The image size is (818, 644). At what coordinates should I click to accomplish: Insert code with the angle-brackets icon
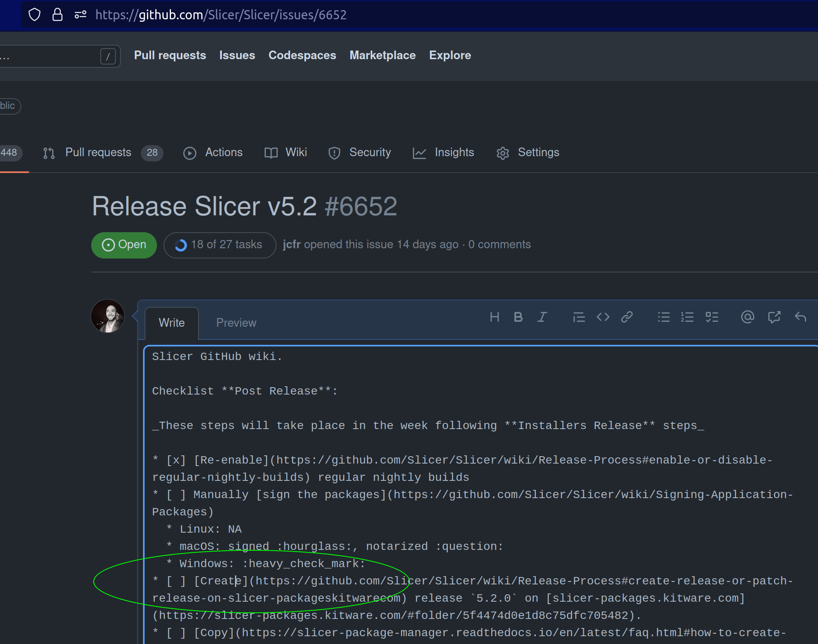click(603, 317)
